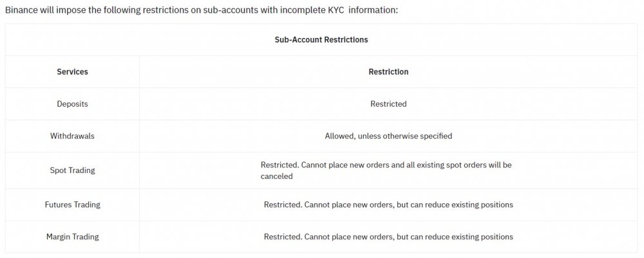Click the Margin Trading service cell
Image resolution: width=644 pixels, height=258 pixels.
click(72, 237)
